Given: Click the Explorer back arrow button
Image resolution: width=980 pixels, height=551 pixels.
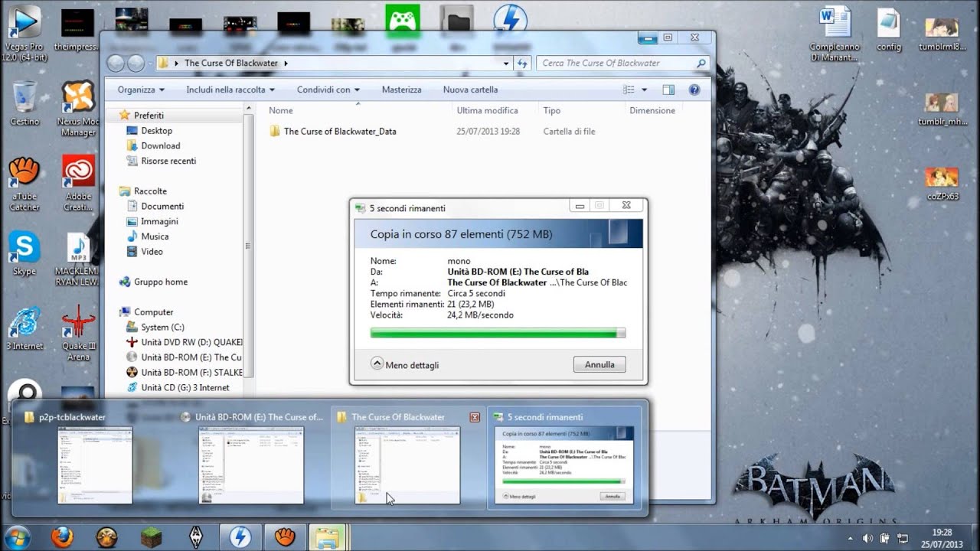Looking at the screenshot, I should point(116,64).
